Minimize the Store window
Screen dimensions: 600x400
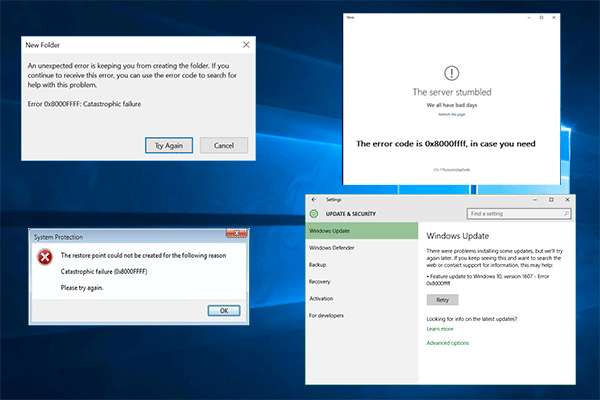click(x=529, y=18)
